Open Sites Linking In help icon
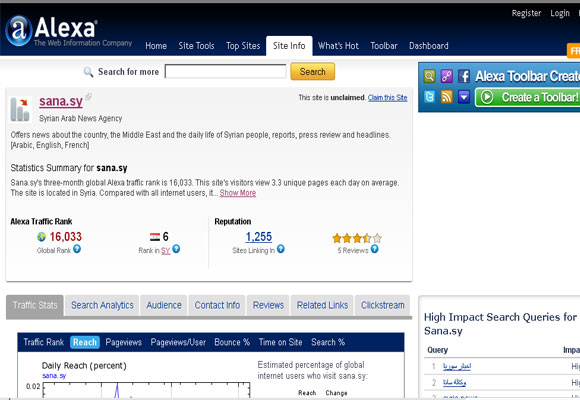580x400 pixels. [x=281, y=249]
